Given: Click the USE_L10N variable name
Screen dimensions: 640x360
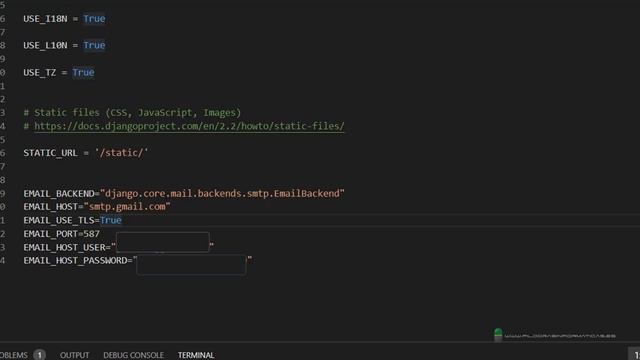Looking at the screenshot, I should tap(45, 45).
